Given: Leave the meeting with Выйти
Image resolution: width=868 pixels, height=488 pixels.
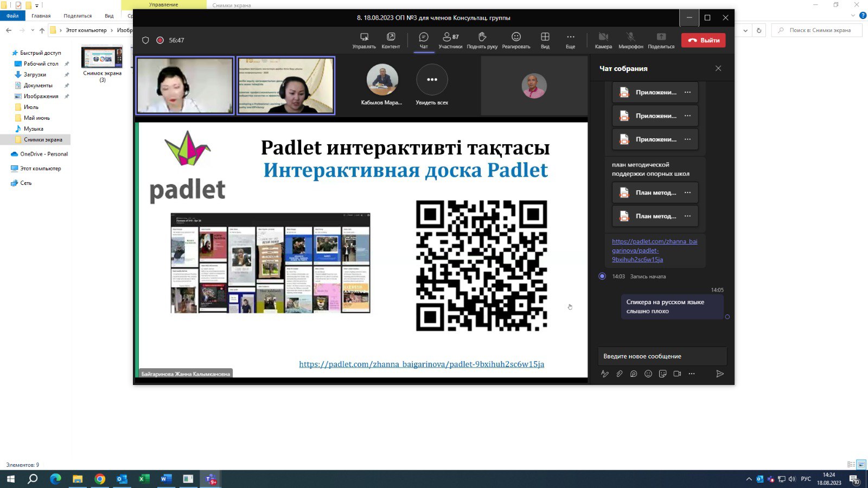Looking at the screenshot, I should (703, 40).
